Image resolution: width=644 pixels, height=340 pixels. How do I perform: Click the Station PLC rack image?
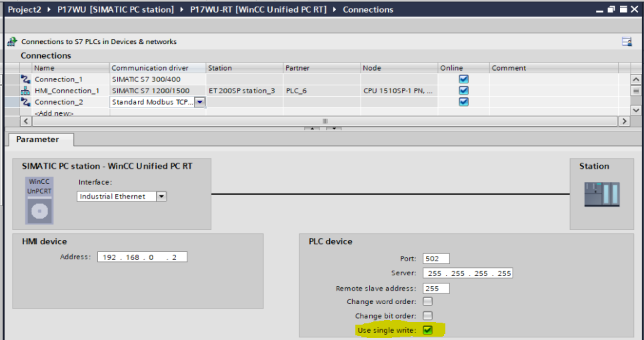602,194
